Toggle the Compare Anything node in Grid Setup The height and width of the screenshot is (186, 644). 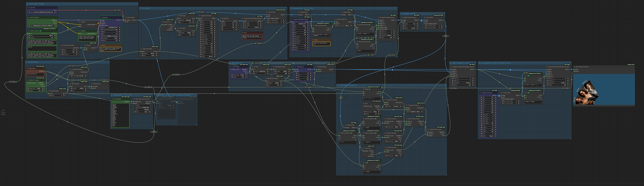click(70, 70)
